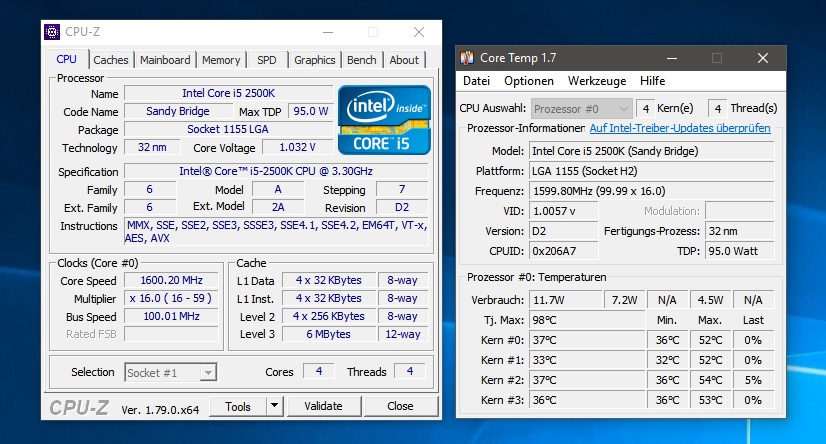
Task: Click the Core Temp app icon in title bar
Action: point(467,58)
